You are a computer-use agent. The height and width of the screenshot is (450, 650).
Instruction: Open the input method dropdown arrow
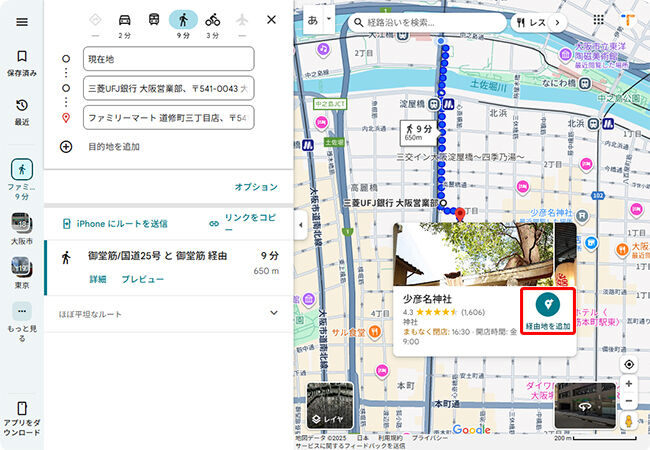coord(329,19)
